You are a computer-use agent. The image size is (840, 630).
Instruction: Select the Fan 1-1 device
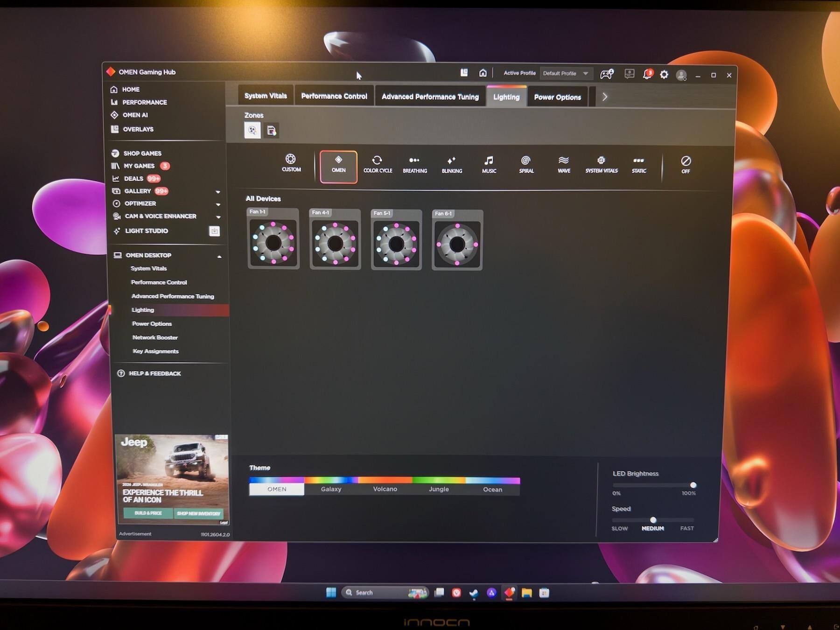click(273, 238)
